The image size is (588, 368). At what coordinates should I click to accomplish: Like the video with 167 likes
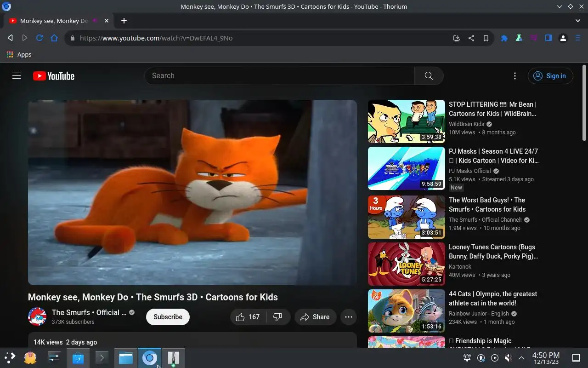[248, 317]
